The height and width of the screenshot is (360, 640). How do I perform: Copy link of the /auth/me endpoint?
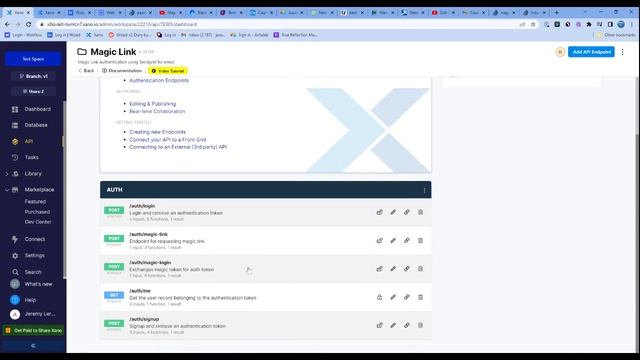coord(407,297)
